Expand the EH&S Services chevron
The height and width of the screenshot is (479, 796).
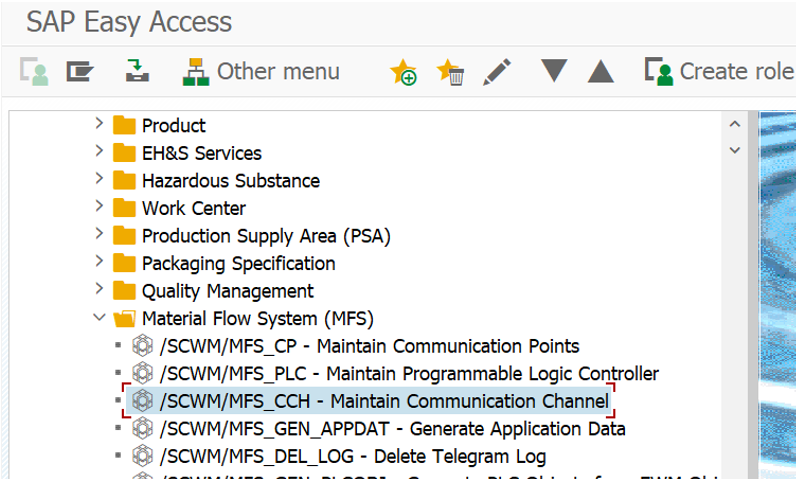pos(99,151)
